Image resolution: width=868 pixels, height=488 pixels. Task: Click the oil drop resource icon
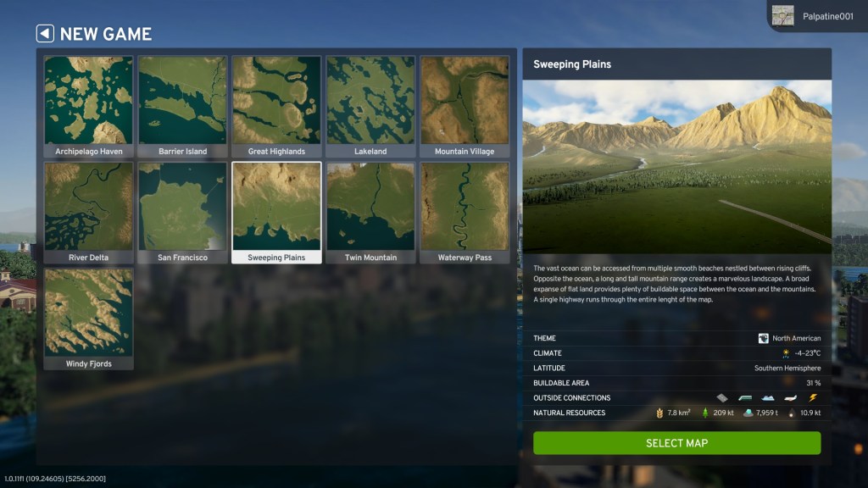pos(792,413)
